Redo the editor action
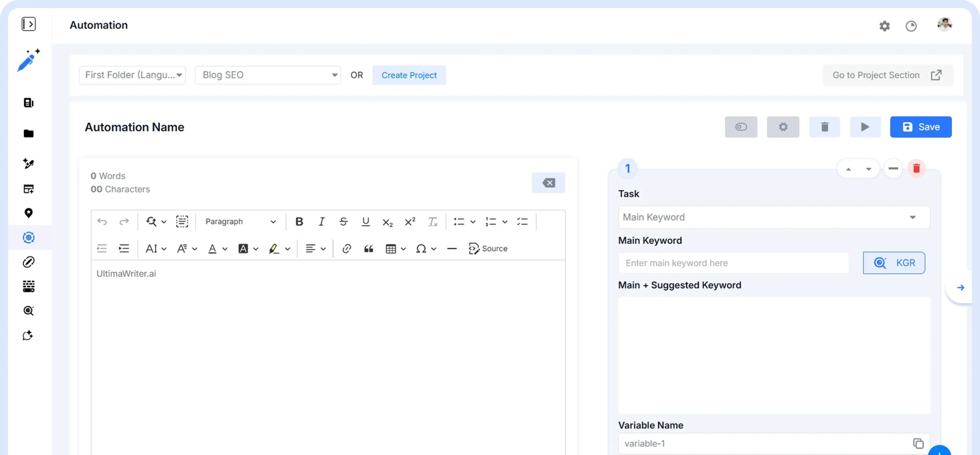Screen dimensions: 980x455 124,222
